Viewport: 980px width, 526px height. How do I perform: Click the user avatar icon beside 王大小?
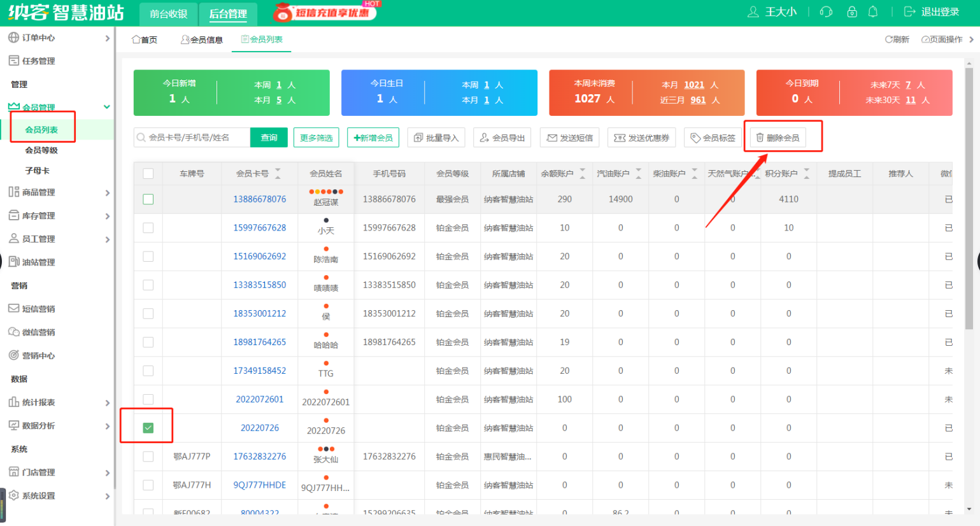[x=753, y=12]
